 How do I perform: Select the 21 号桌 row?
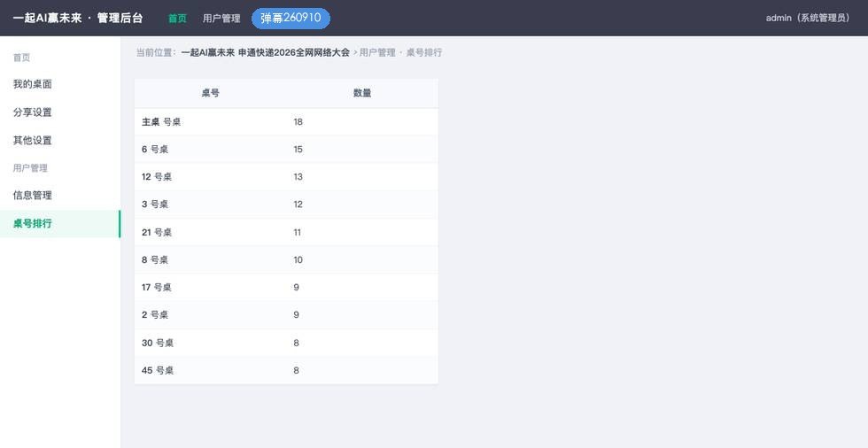tap(286, 232)
